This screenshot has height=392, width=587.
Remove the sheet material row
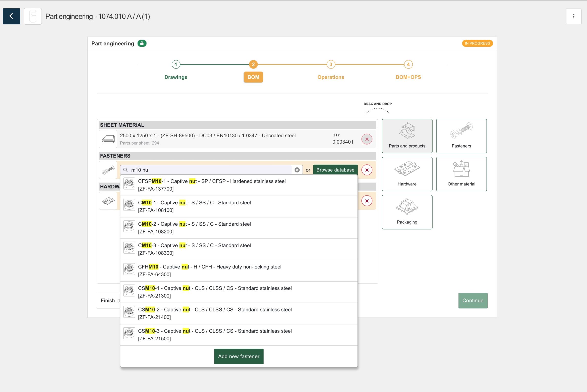[367, 139]
